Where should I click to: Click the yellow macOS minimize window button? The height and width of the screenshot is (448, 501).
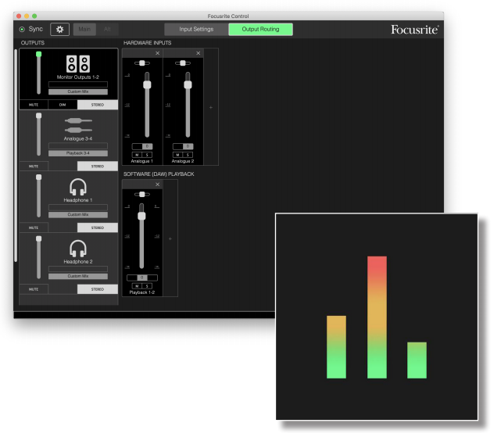27,16
